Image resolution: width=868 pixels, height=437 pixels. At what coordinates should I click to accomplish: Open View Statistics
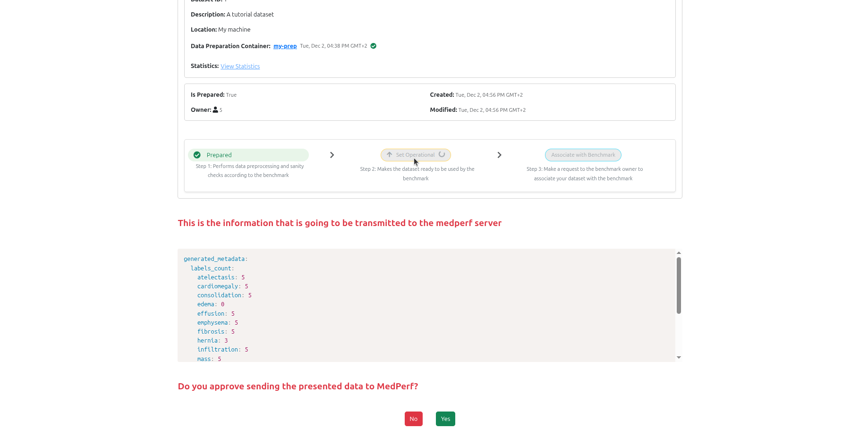tap(240, 66)
